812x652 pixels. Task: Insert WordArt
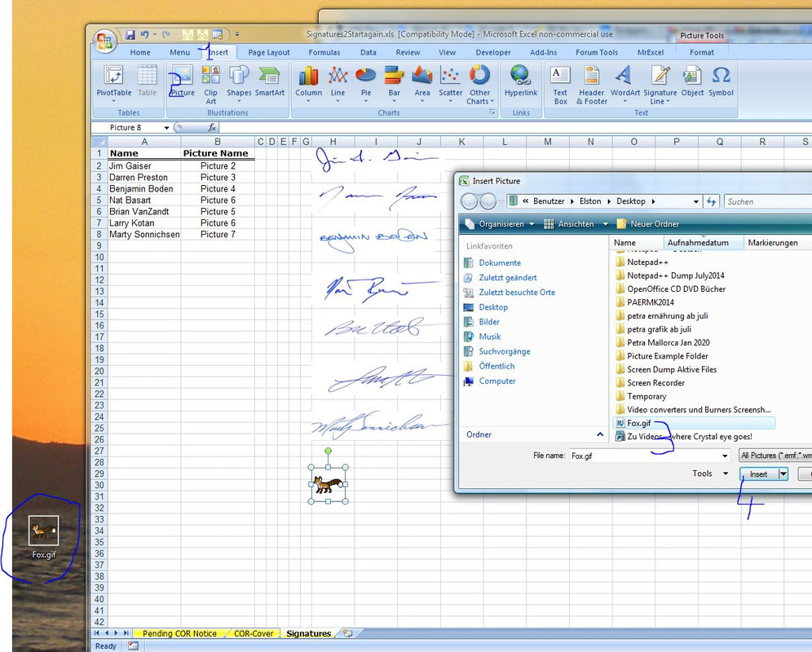pyautogui.click(x=625, y=83)
